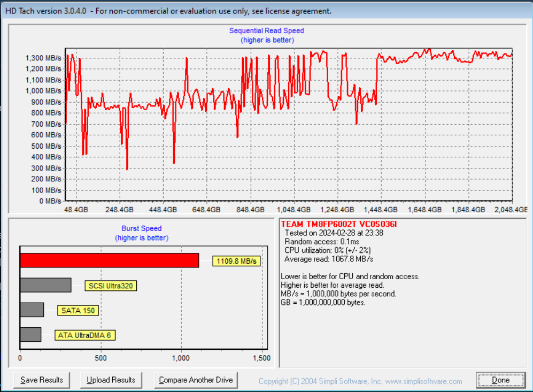The width and height of the screenshot is (533, 392).
Task: Click the SCSI Ultra320 label
Action: pos(110,286)
